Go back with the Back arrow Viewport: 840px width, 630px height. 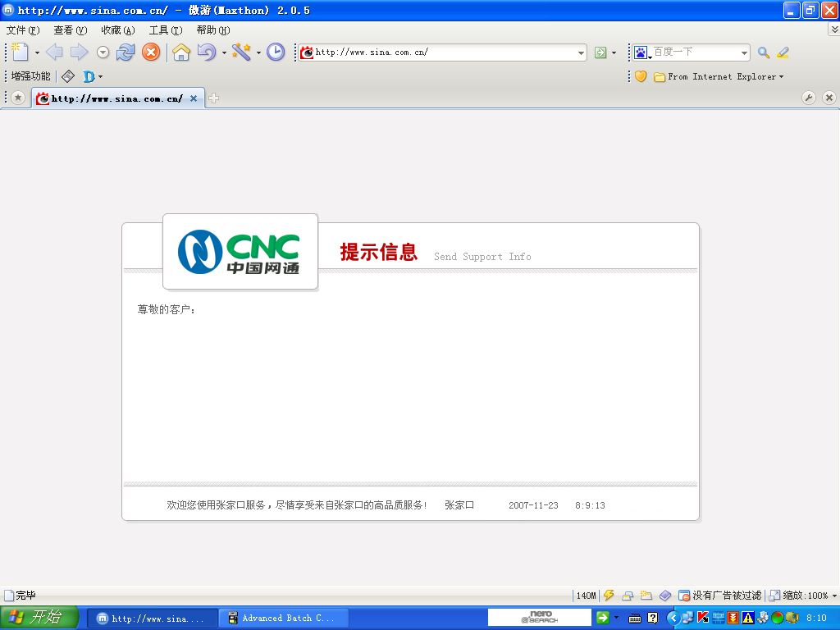tap(54, 52)
